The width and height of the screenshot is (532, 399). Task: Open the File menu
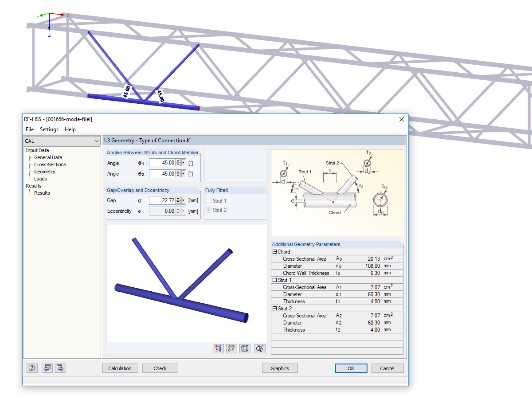(x=30, y=129)
